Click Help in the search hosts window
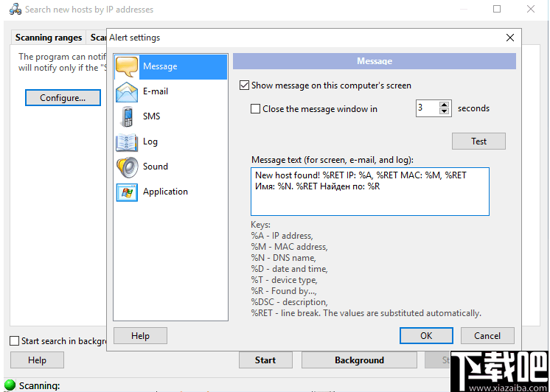This screenshot has height=392, width=550. pyautogui.click(x=37, y=360)
